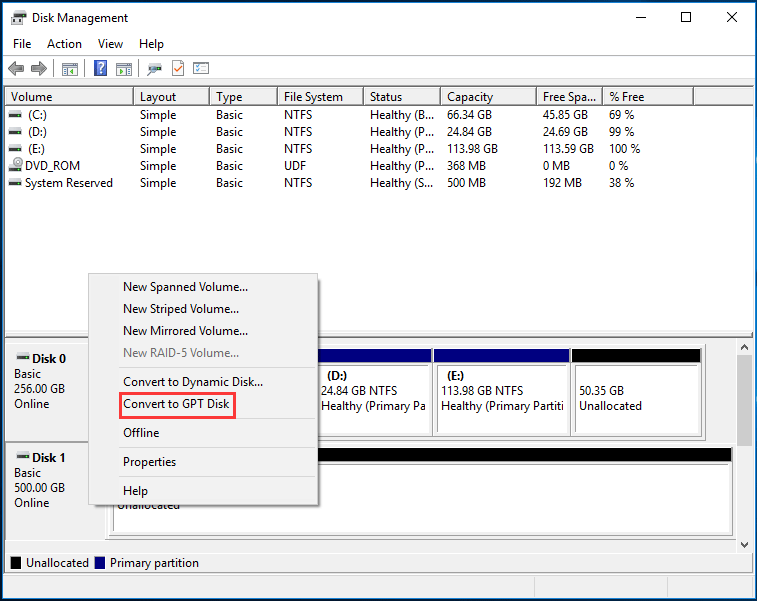757x601 pixels.
Task: Click the Show/Hide Console Tree icon
Action: [70, 69]
